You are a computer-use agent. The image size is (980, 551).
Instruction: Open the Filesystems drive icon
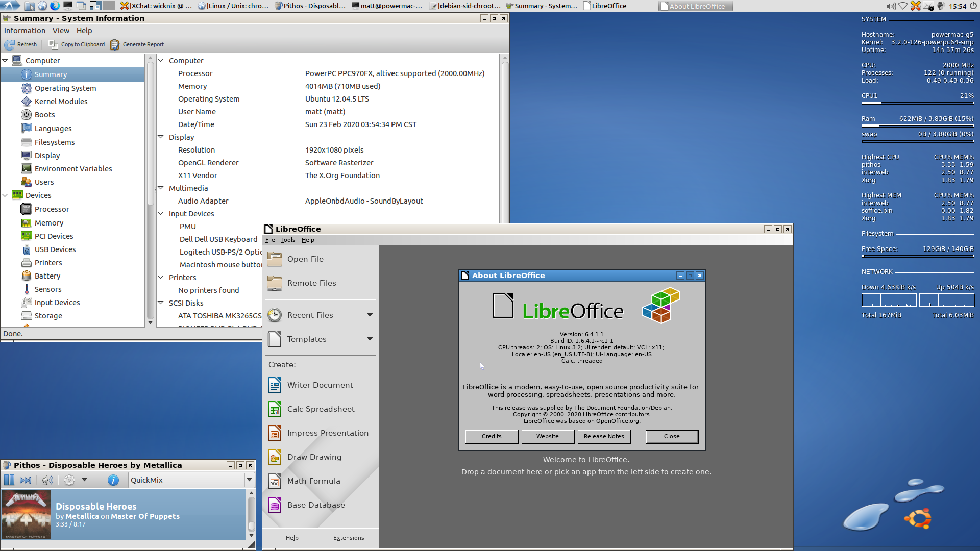(x=27, y=142)
